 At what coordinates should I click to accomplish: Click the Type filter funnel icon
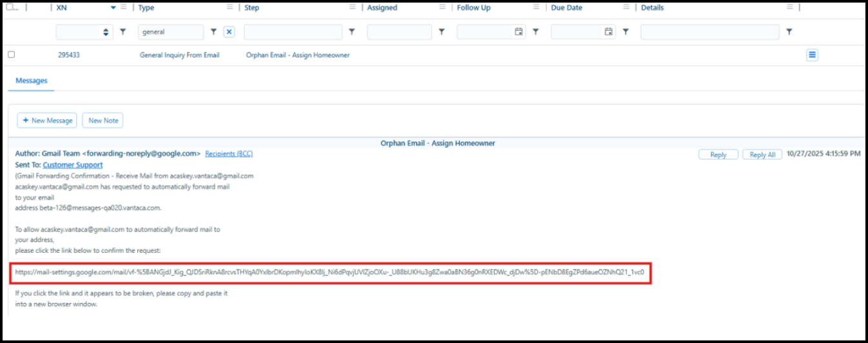coord(213,32)
